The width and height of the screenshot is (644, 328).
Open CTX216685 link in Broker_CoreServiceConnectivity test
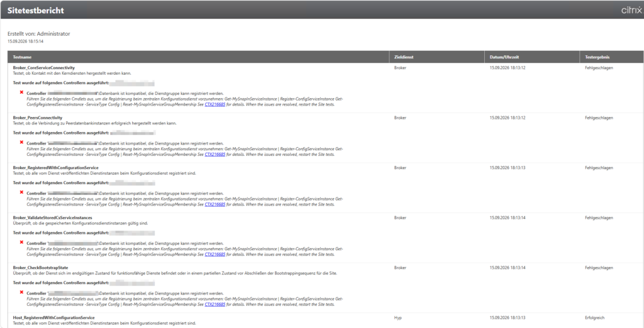[215, 104]
